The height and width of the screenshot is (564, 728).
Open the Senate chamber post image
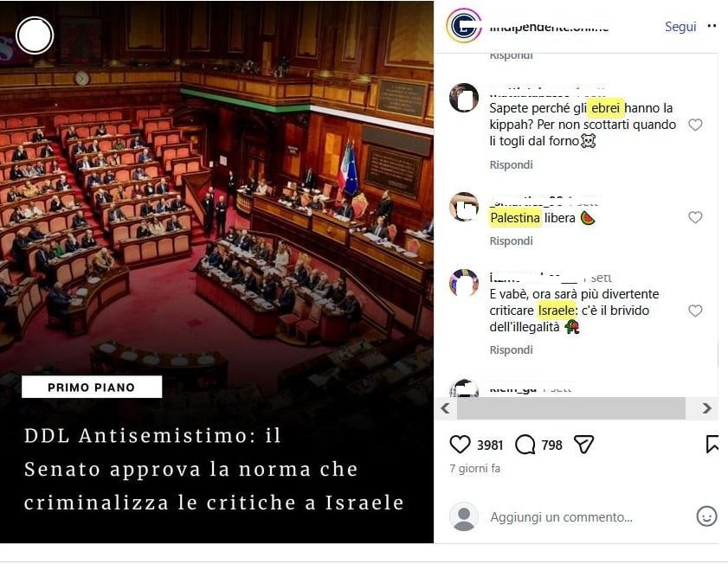coord(216,272)
